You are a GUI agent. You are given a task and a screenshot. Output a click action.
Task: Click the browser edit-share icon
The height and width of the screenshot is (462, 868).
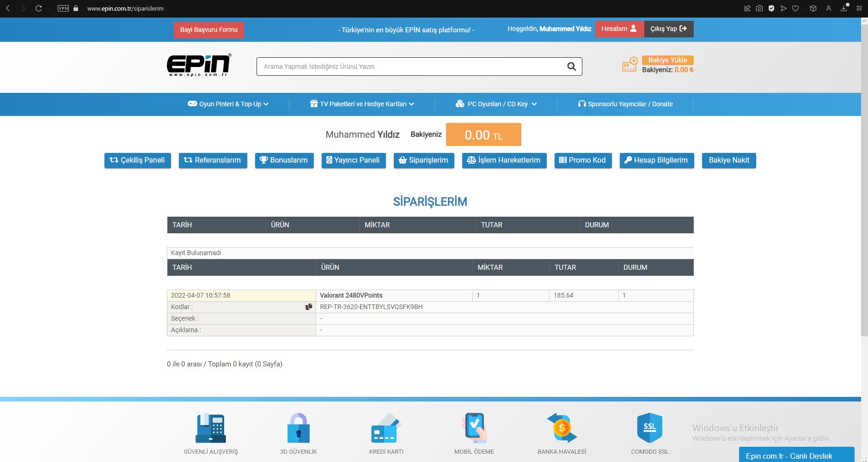point(747,8)
